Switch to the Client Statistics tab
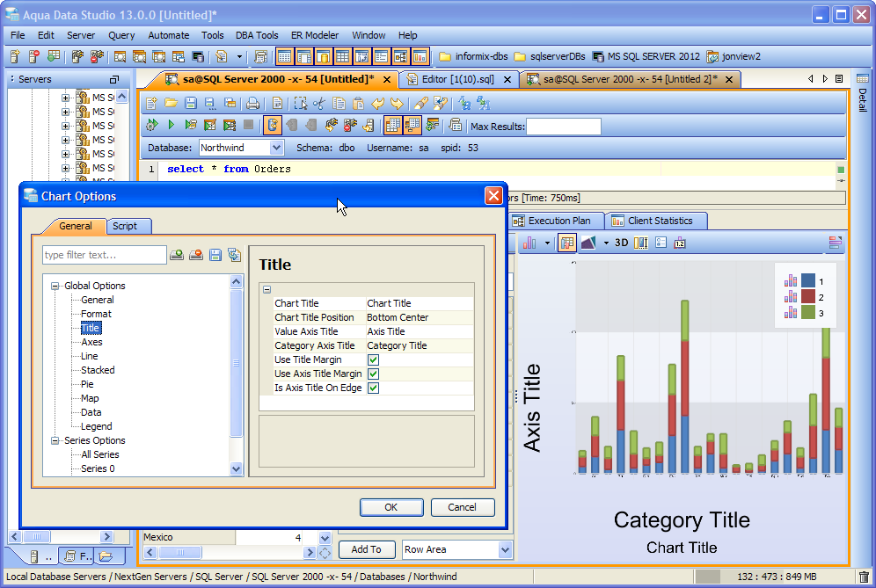Image resolution: width=876 pixels, height=588 pixels. coord(656,221)
